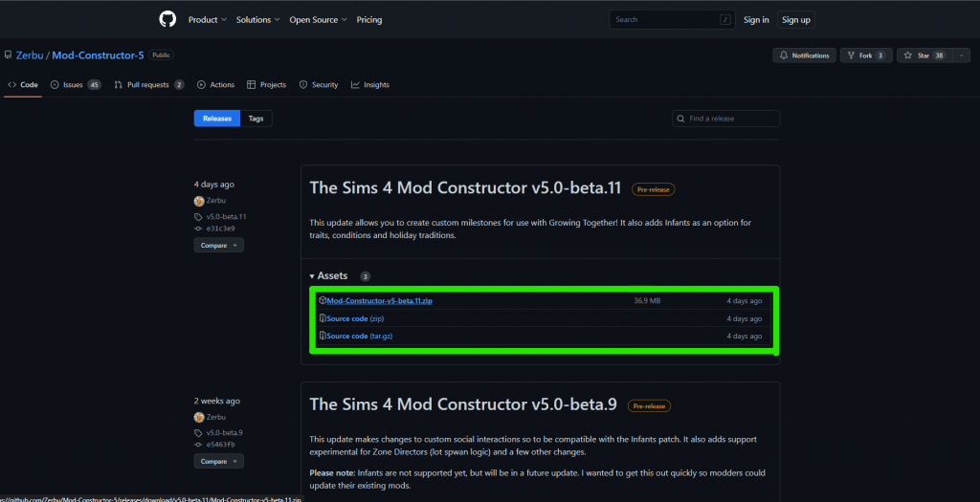980x502 pixels.
Task: Open the v5.0-beta.11 tag link
Action: (x=226, y=217)
